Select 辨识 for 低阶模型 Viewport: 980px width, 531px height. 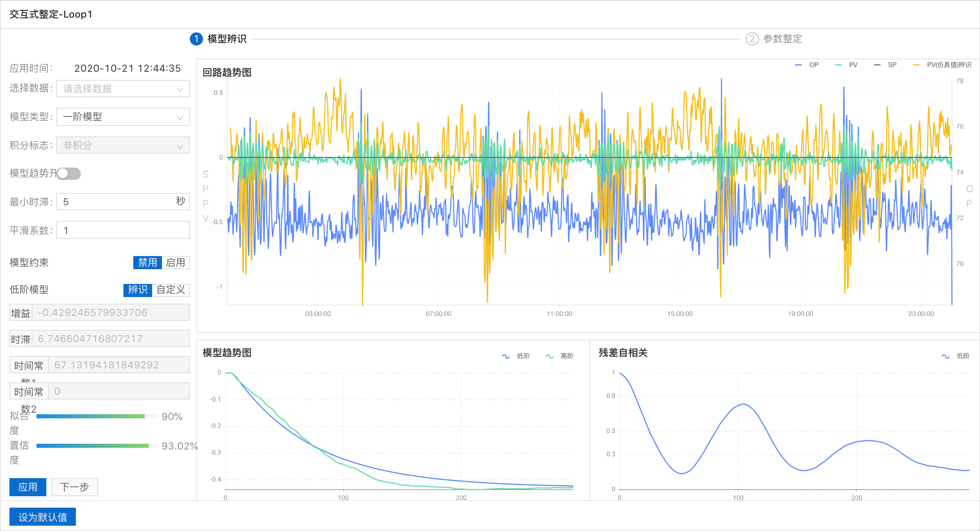coord(138,290)
